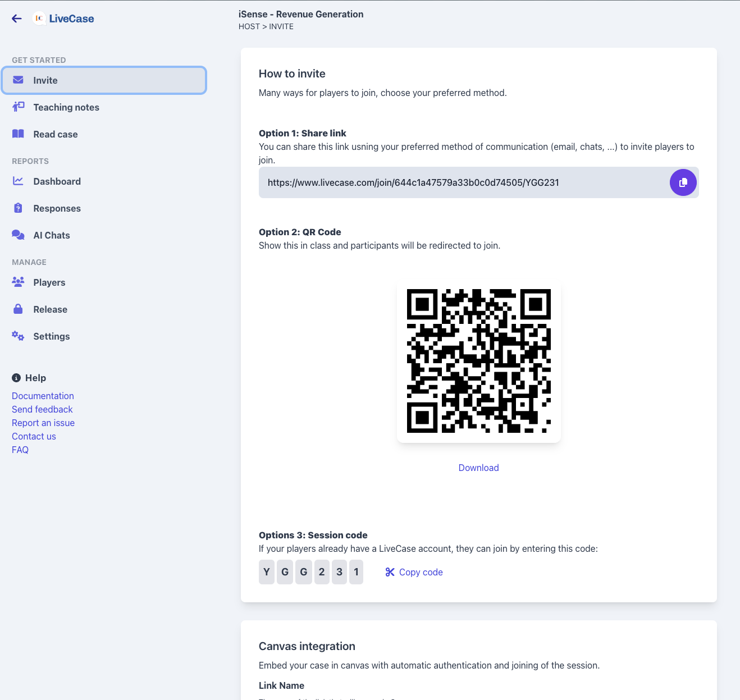The image size is (740, 700).
Task: Click the GET STARTED section label
Action: click(39, 60)
